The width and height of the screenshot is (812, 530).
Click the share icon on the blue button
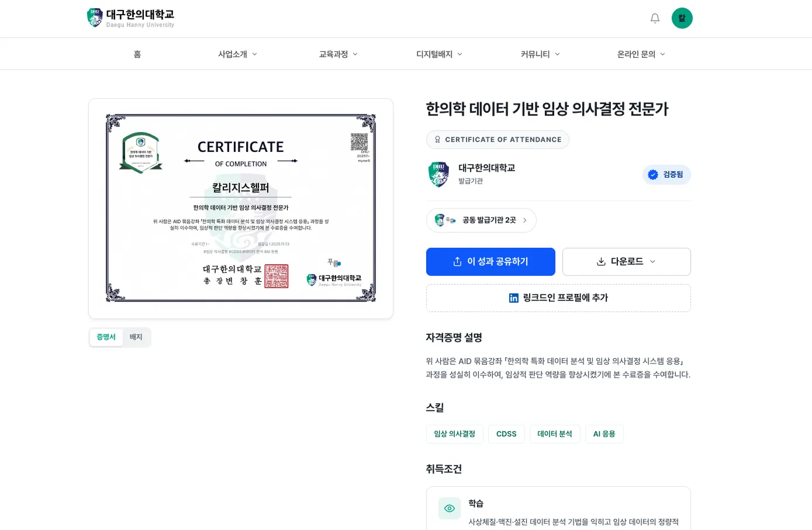[x=458, y=262]
